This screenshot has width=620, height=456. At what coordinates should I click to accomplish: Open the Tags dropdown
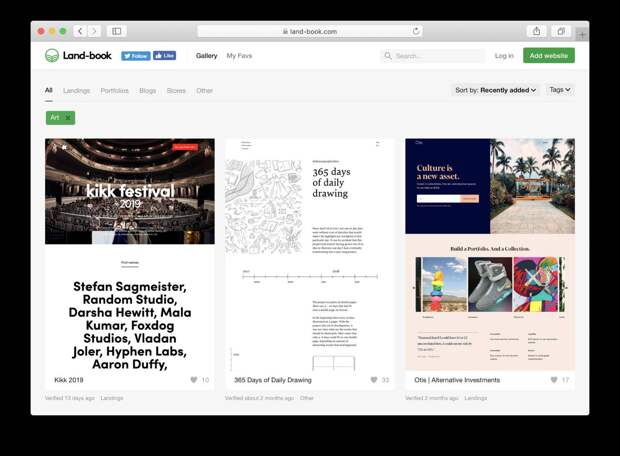pos(560,90)
